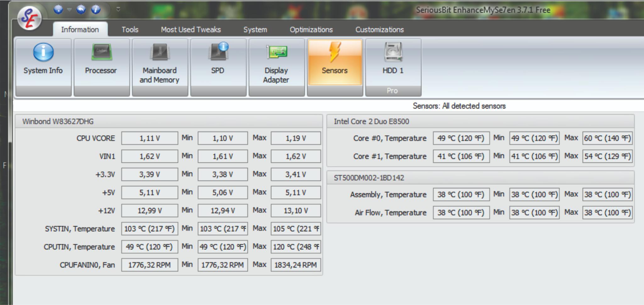
Task: Click +3.3V min value 3,38 V
Action: coord(223,174)
